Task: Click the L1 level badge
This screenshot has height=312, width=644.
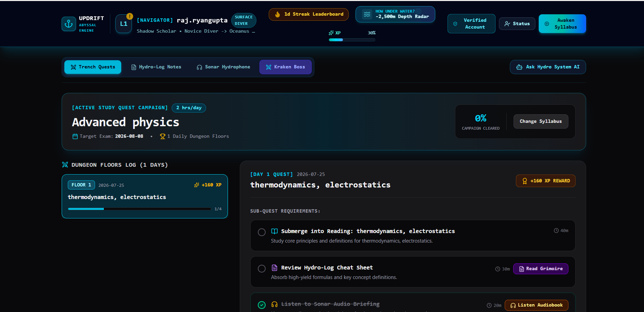Action: (124, 24)
